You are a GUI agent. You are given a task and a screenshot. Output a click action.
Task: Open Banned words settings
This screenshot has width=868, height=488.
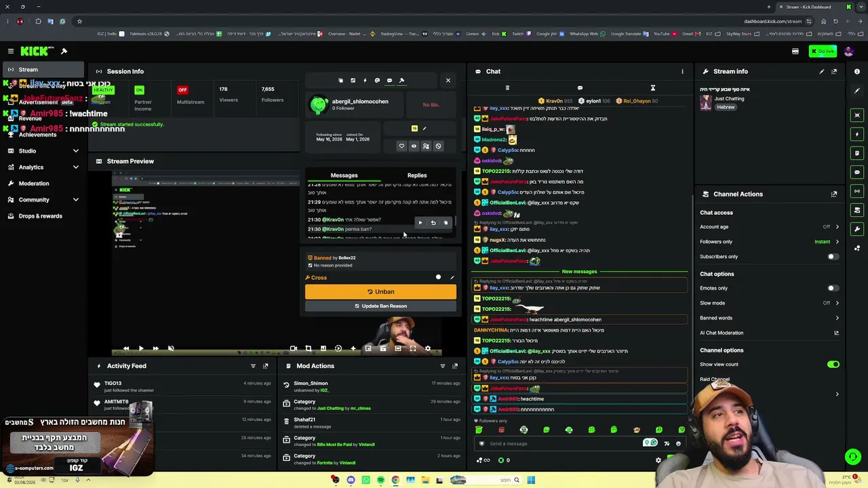click(x=770, y=318)
